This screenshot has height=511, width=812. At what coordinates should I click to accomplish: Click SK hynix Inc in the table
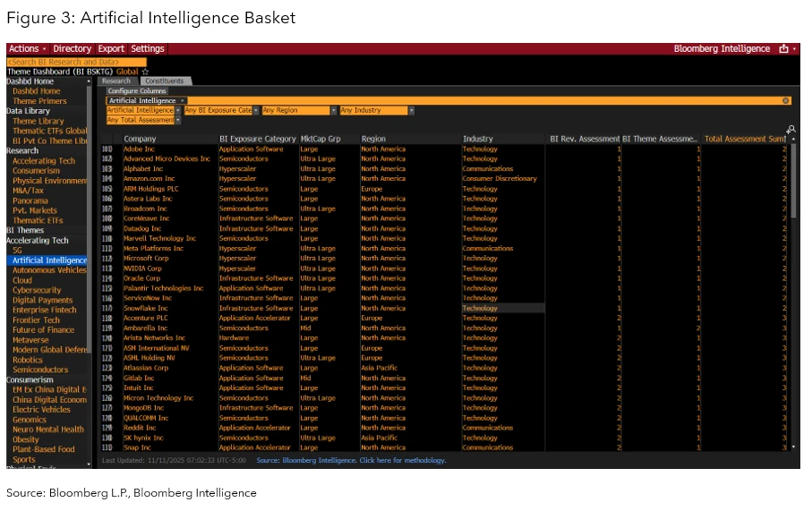[x=143, y=438]
